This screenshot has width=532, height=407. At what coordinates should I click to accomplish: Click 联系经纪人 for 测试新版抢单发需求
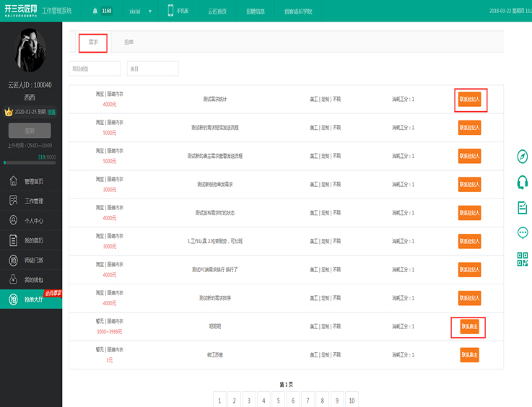pyautogui.click(x=470, y=185)
